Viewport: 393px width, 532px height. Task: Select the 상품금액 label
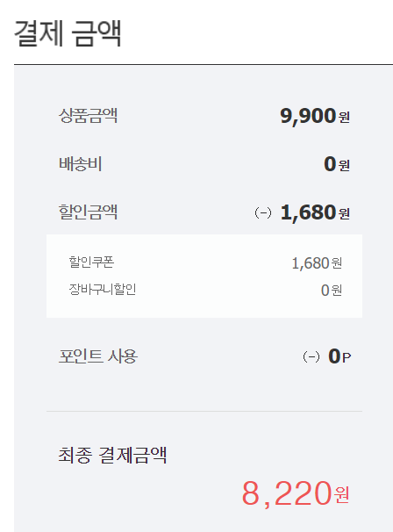click(x=88, y=116)
